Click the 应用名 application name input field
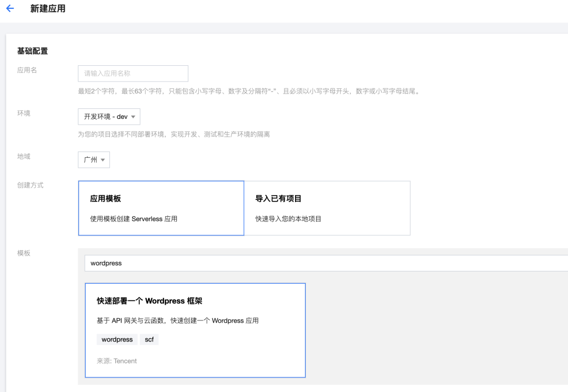The width and height of the screenshot is (568, 392). [133, 73]
